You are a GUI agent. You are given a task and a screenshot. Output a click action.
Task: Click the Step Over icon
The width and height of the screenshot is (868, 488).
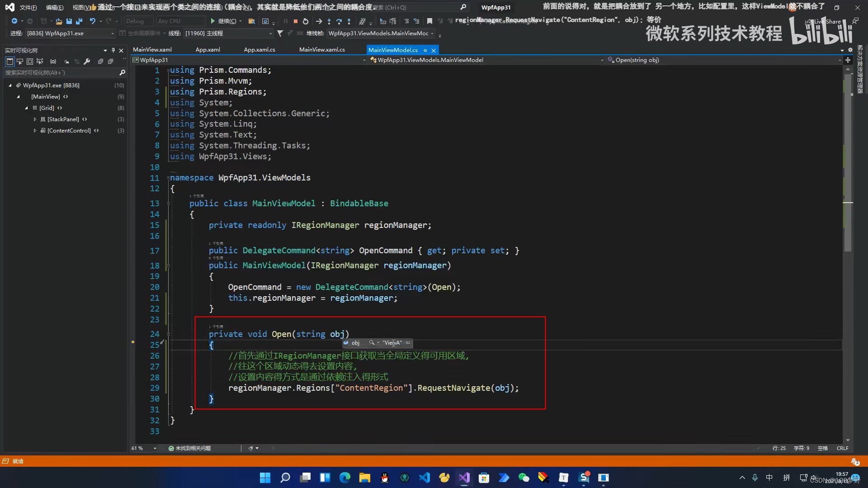tap(339, 21)
